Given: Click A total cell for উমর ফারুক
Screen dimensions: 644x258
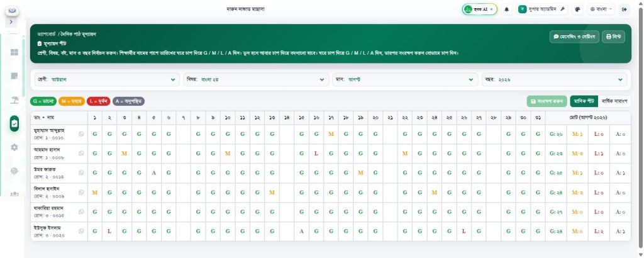Looking at the screenshot, I should click(620, 173).
